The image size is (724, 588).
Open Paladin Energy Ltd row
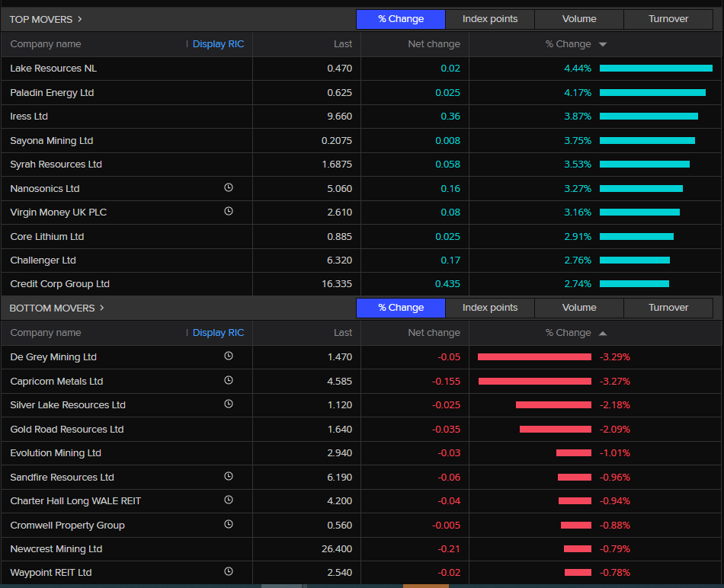click(361, 93)
